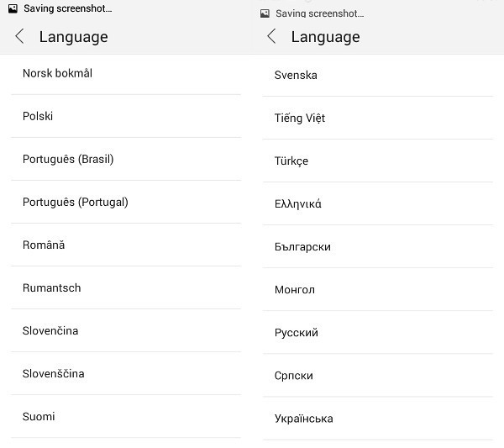
Task: Tap the back arrow above Norsk bokmål
Action: click(20, 37)
